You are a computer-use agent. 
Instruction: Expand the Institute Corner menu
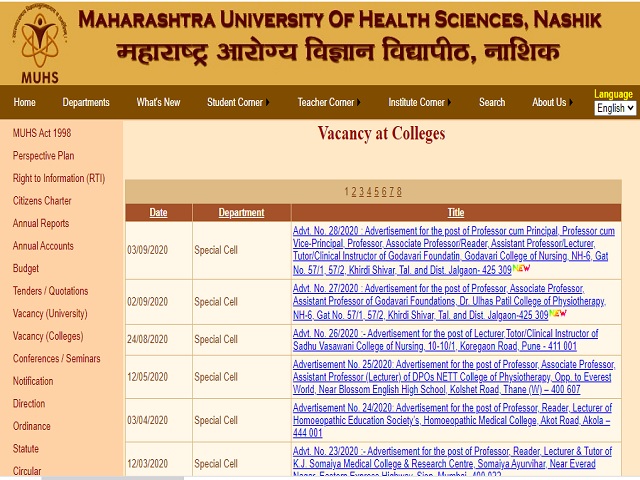[x=420, y=102]
